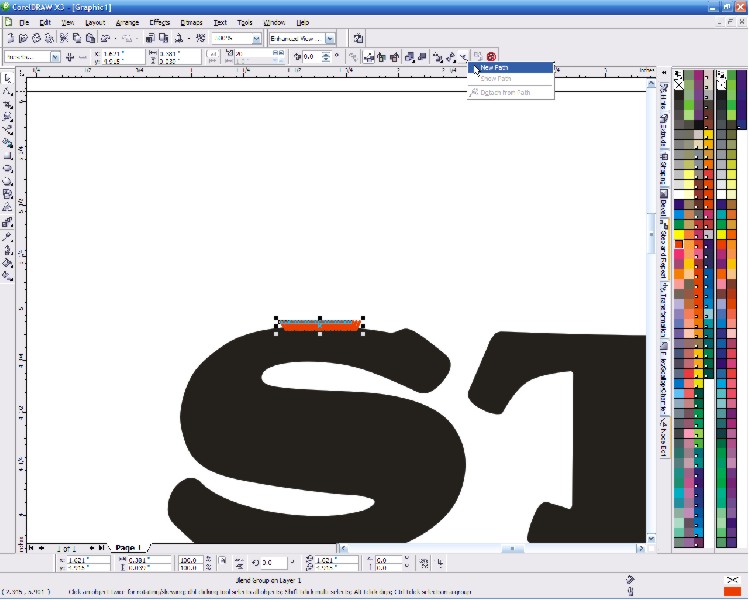Open the Step and Repeat docker tab
Image resolution: width=749 pixels, height=600 pixels.
[x=663, y=248]
